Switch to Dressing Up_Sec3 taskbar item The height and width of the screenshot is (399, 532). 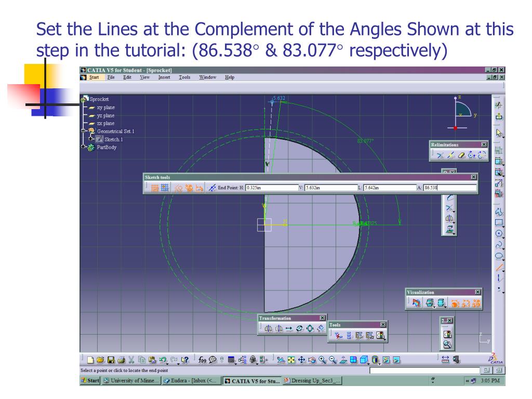click(x=312, y=381)
